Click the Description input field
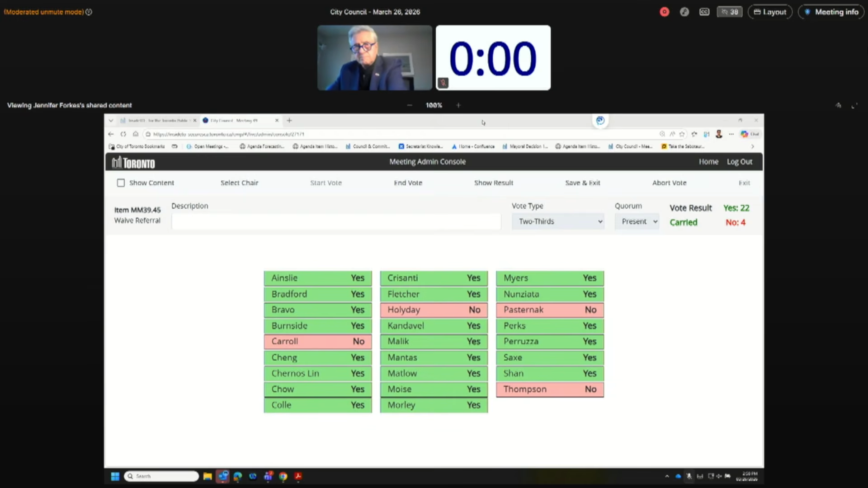Image resolution: width=868 pixels, height=488 pixels. pyautogui.click(x=336, y=221)
